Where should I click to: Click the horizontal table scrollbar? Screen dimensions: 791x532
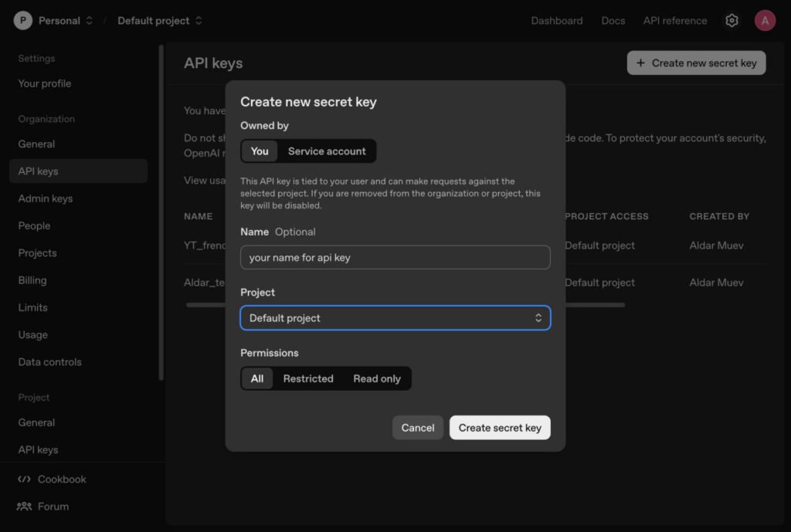[595, 305]
